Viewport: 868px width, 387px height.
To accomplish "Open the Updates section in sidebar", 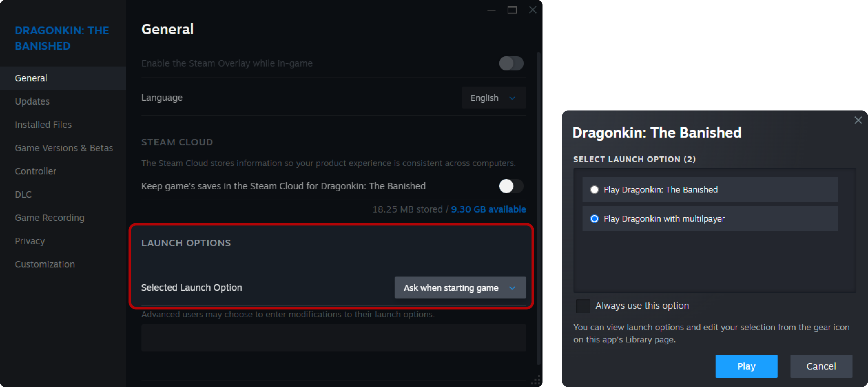I will click(32, 101).
